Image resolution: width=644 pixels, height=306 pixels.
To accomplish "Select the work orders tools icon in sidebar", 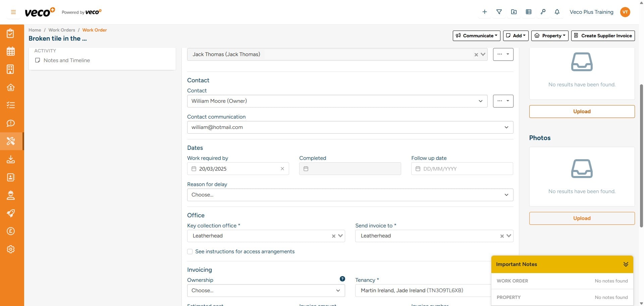I will pos(11,141).
